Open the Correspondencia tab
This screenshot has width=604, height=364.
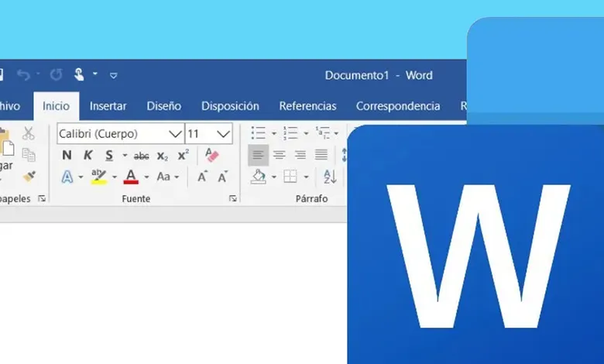pos(398,106)
